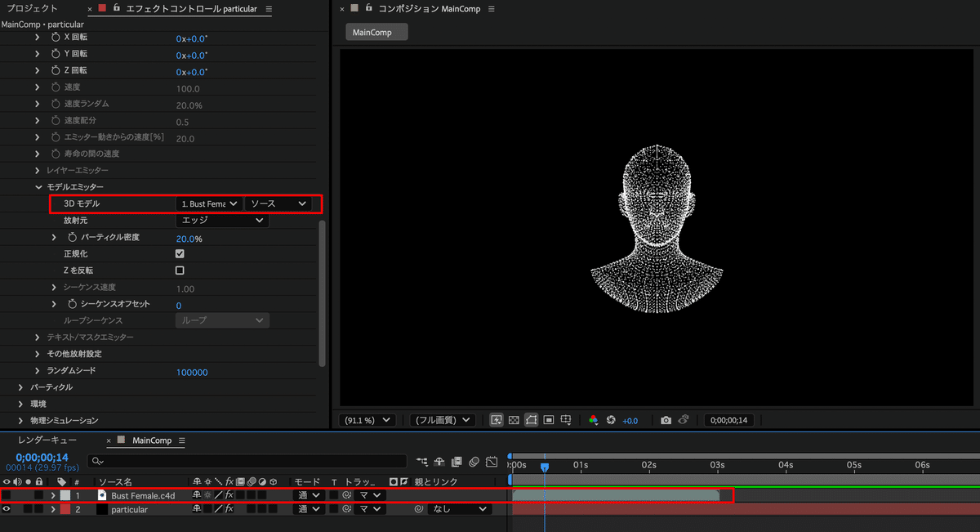This screenshot has height=532, width=980.
Task: Open the RGB channel display icon
Action: (593, 419)
